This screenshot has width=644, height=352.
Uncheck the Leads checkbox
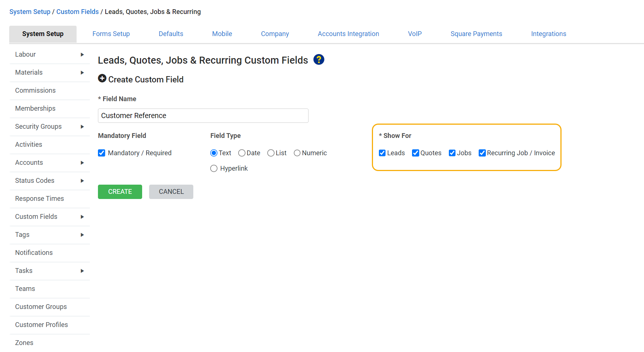coord(382,153)
